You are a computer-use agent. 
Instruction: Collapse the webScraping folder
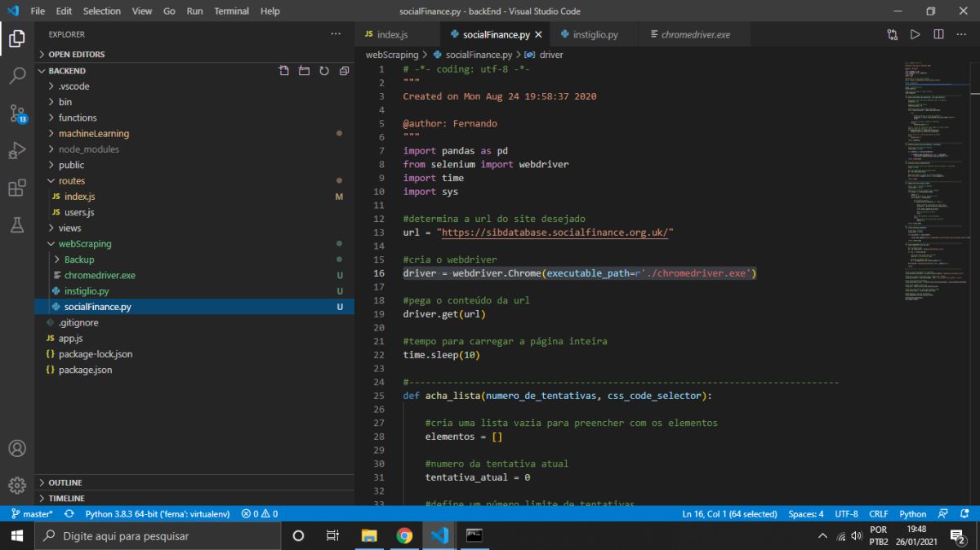click(x=84, y=244)
